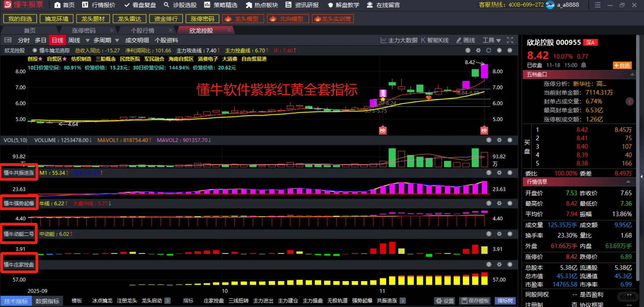
Task: Open 资讯研报 in top menu
Action: 302,5
